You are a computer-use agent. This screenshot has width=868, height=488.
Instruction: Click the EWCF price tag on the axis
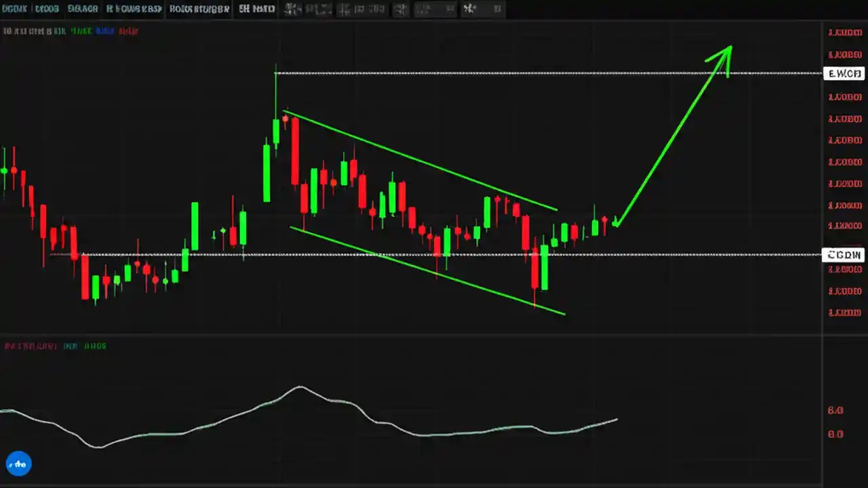pyautogui.click(x=844, y=73)
